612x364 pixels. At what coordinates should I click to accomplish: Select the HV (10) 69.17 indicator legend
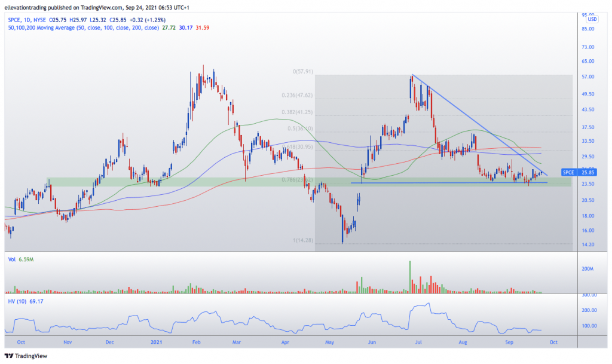click(26, 302)
